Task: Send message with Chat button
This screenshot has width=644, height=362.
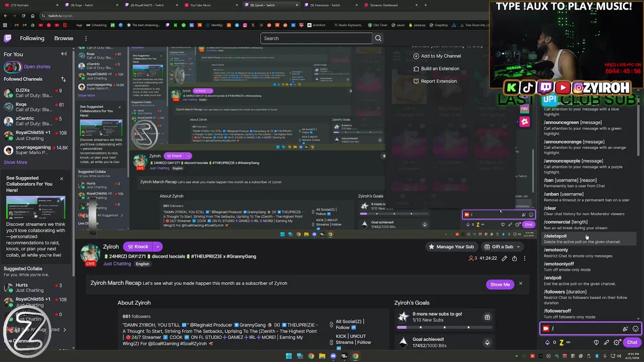Action: [632, 342]
